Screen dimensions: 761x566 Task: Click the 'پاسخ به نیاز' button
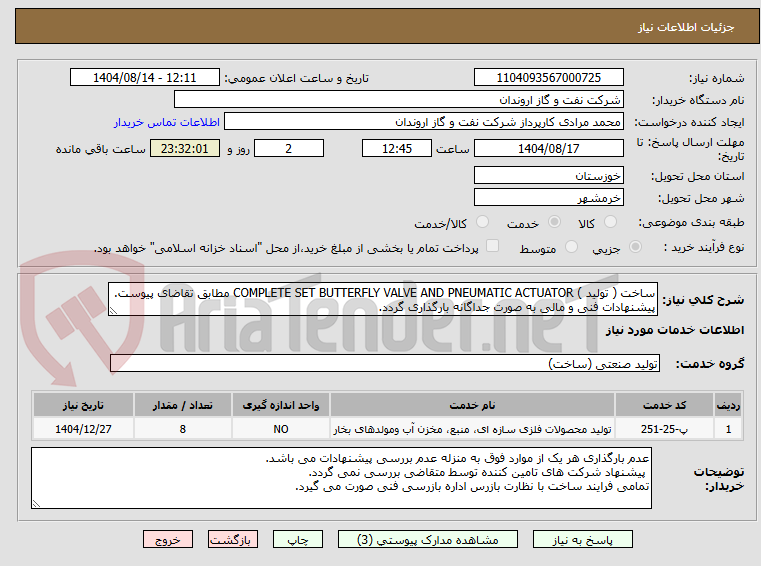[x=582, y=539]
